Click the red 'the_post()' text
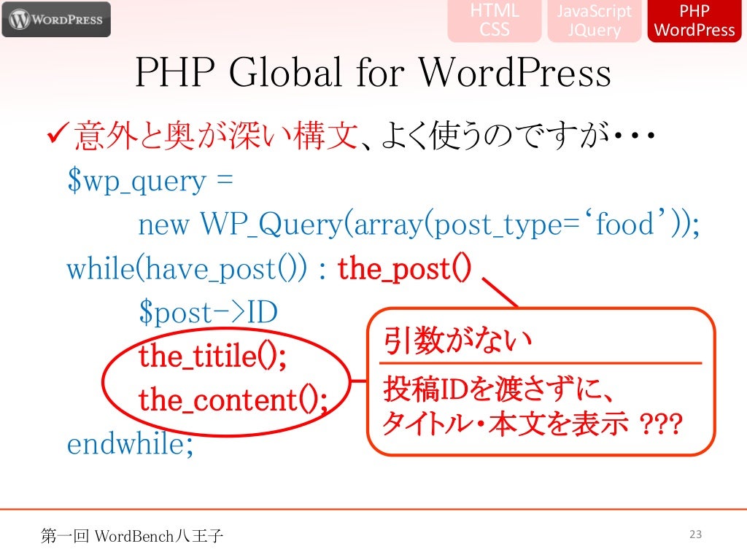 point(404,268)
